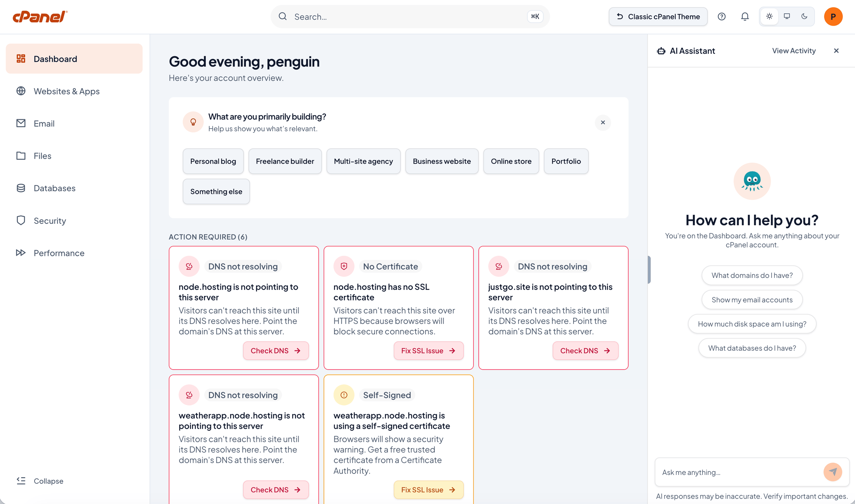Screen dimensions: 855x504
Task: Click the AI panel resize handle
Action: tap(649, 270)
